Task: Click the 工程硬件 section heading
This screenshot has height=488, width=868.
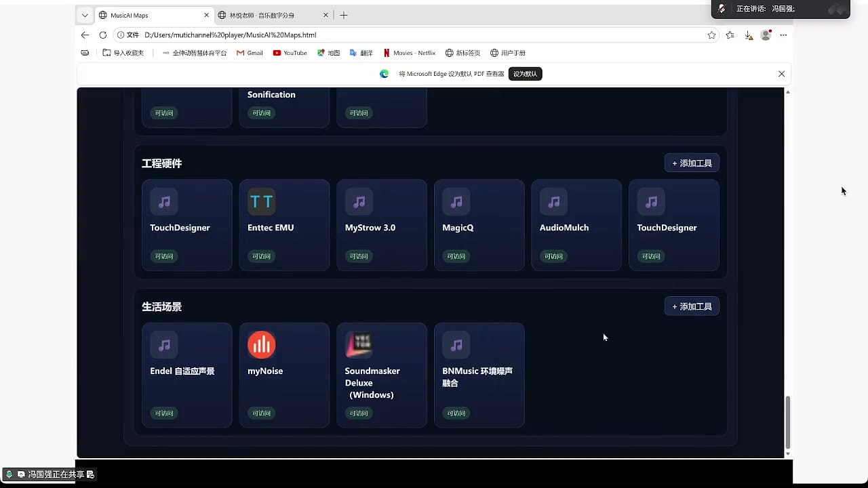Action: pos(161,163)
